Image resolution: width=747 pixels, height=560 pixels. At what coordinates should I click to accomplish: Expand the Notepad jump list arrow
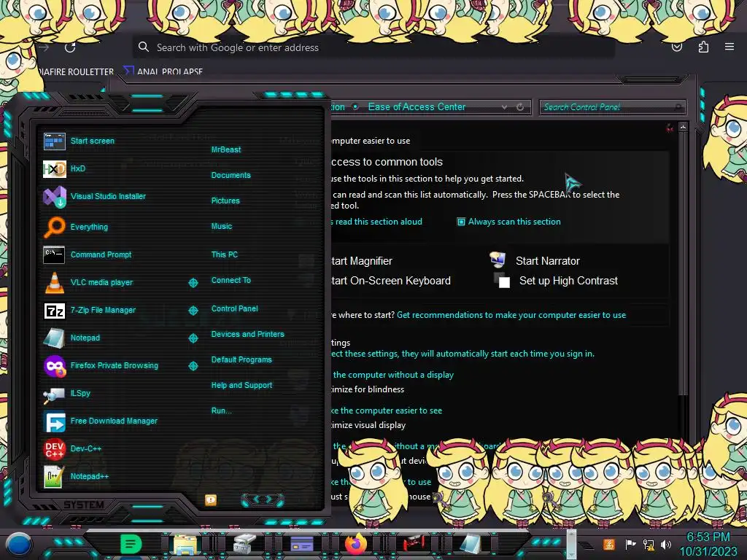[x=193, y=338]
